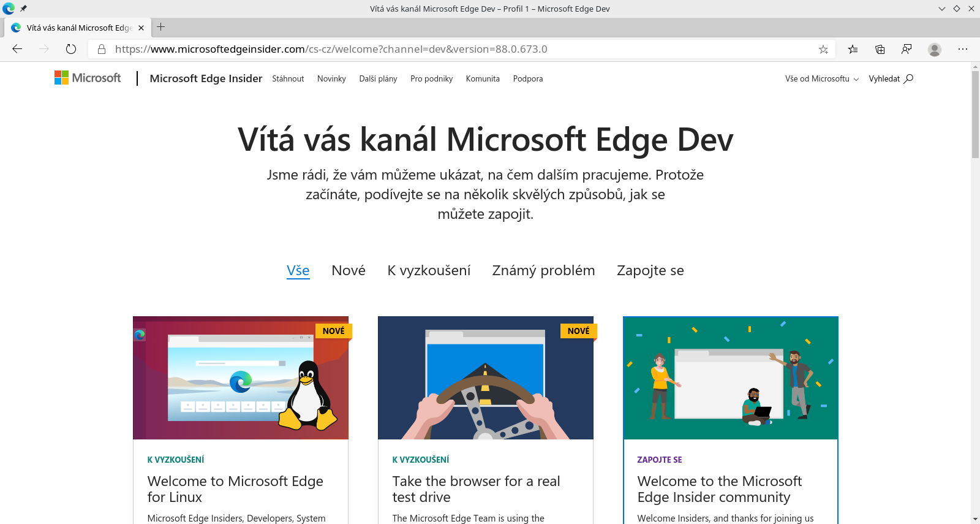Open Settings and more ellipsis menu

point(963,49)
